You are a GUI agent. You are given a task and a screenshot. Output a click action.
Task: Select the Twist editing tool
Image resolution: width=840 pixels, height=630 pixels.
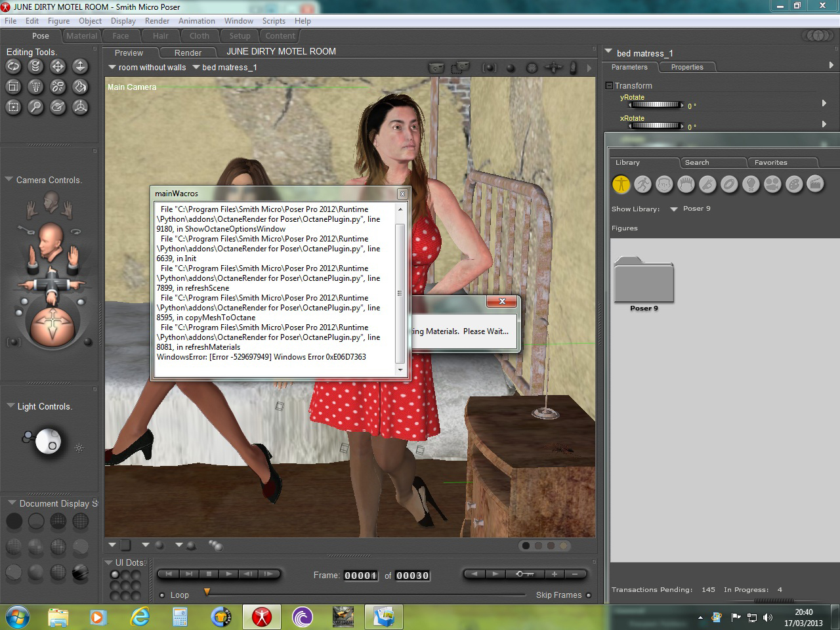(35, 66)
